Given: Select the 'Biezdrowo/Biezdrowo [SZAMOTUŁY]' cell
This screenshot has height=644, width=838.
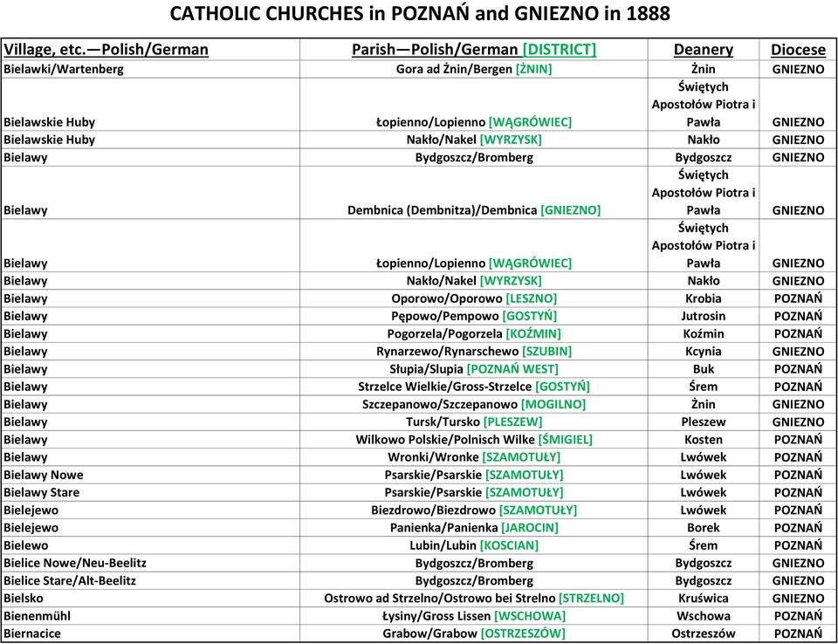Looking at the screenshot, I should coord(474,510).
